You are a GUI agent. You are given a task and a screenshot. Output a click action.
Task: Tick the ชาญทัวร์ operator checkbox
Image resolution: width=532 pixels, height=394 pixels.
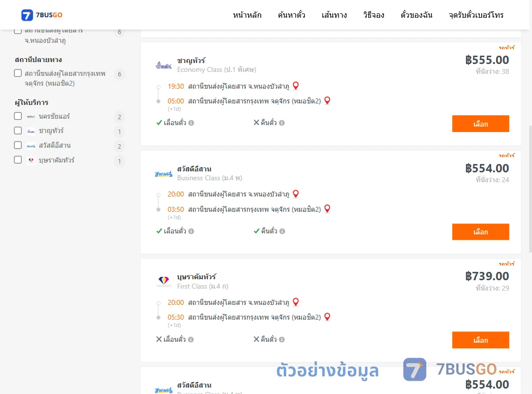click(18, 131)
